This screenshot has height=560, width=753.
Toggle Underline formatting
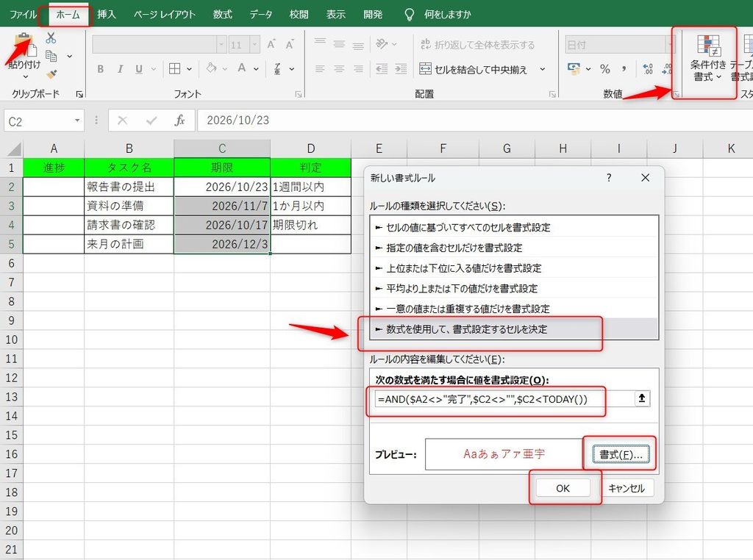point(139,69)
